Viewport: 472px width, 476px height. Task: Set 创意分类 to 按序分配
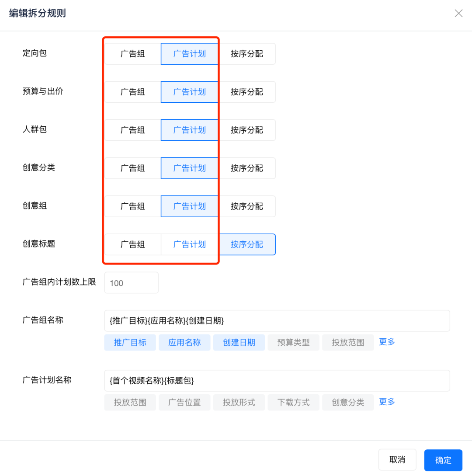247,168
